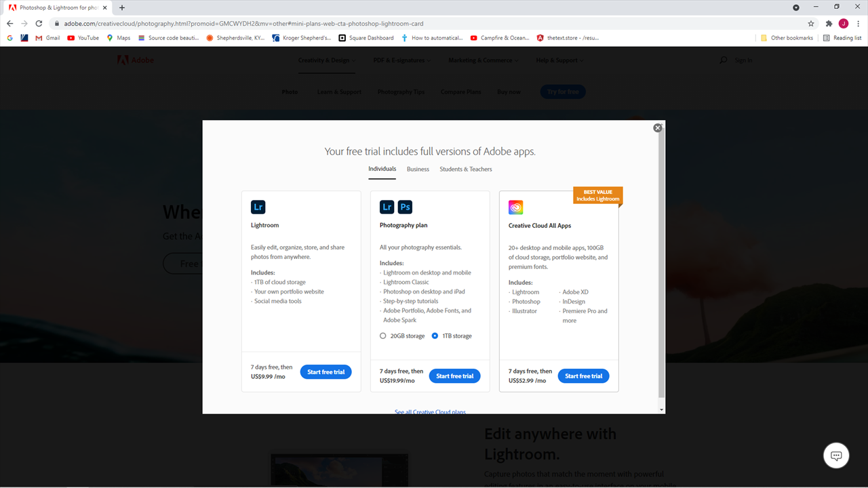Open the Campfire & Ocean bookmark
Screen dimensions: 868x488
tap(500, 38)
